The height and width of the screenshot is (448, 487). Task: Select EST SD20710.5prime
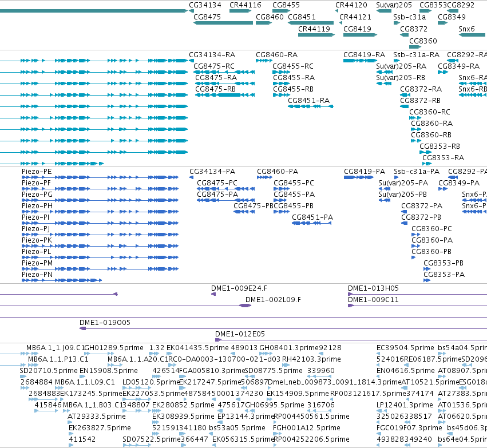49,371
